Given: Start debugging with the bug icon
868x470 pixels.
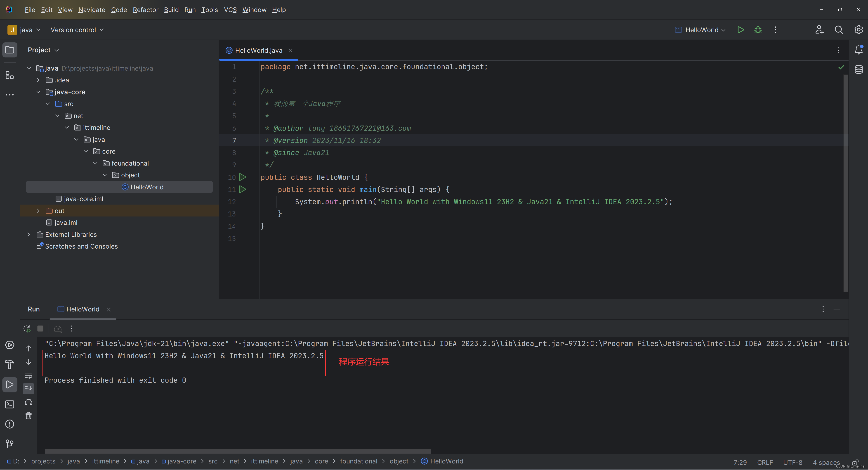Looking at the screenshot, I should [758, 30].
